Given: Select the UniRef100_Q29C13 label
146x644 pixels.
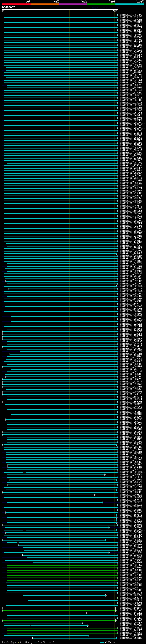Looking at the screenshot, I should (x=131, y=324).
